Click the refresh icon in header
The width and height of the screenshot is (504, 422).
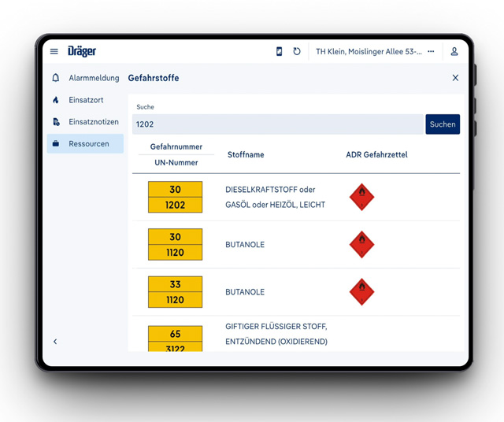(x=297, y=51)
